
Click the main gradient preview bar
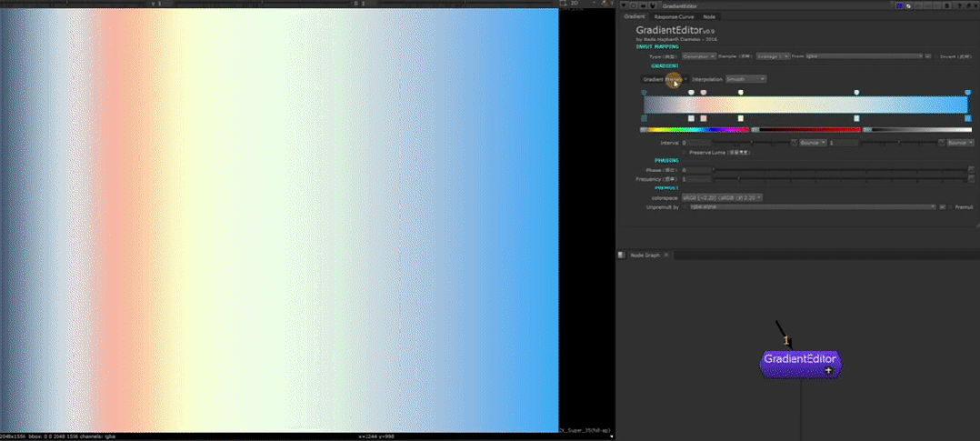tap(805, 105)
